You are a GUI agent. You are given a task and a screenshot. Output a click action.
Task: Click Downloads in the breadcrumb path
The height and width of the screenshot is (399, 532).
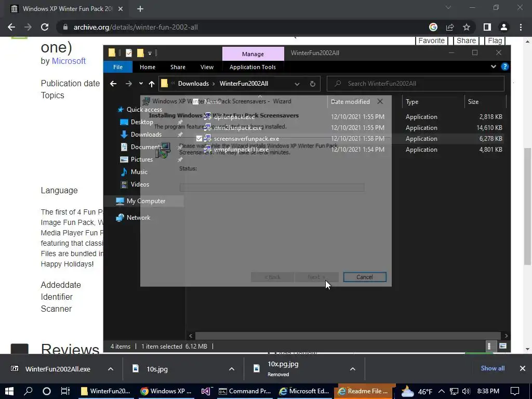point(193,84)
